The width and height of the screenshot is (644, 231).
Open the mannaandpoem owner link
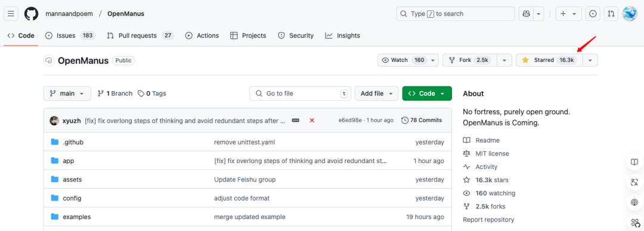click(69, 14)
